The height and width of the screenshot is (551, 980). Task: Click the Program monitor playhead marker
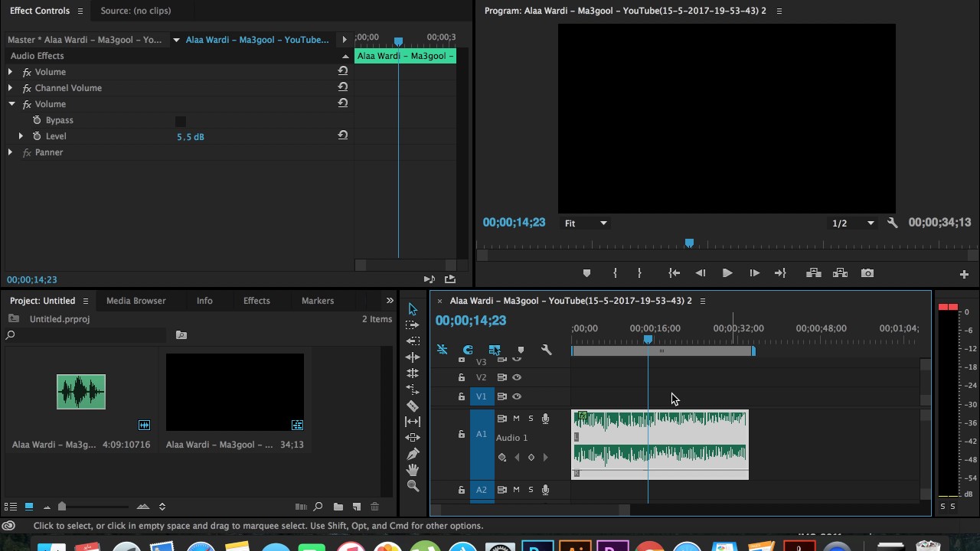689,243
